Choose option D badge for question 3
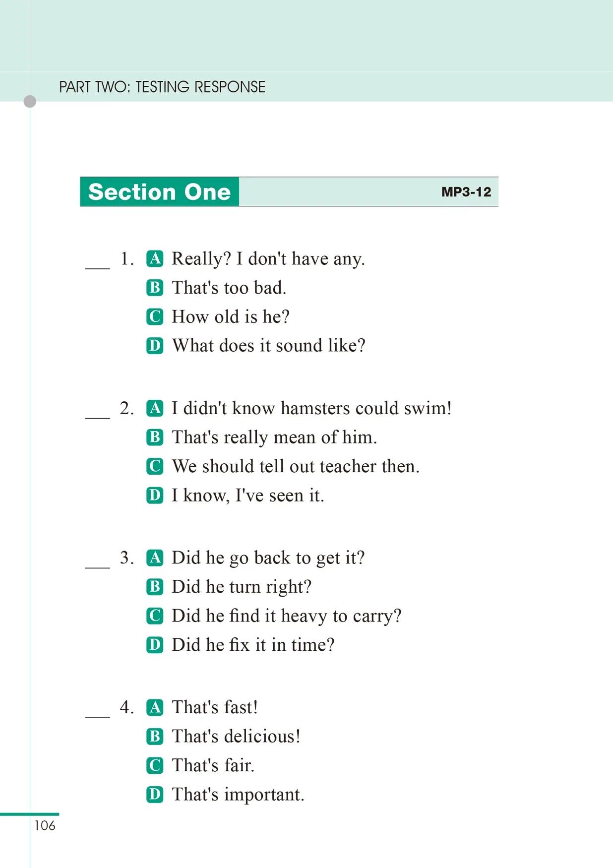This screenshot has height=868, width=613. coord(155,644)
